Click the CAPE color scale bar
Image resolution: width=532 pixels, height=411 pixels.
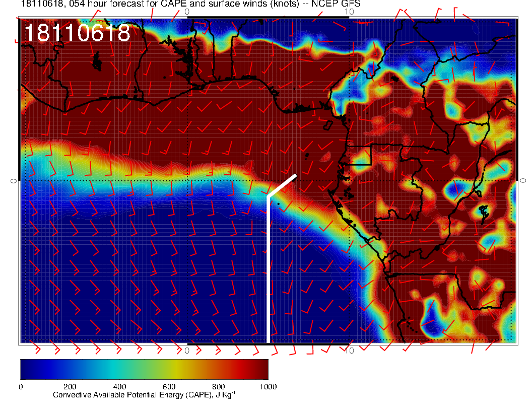144,369
